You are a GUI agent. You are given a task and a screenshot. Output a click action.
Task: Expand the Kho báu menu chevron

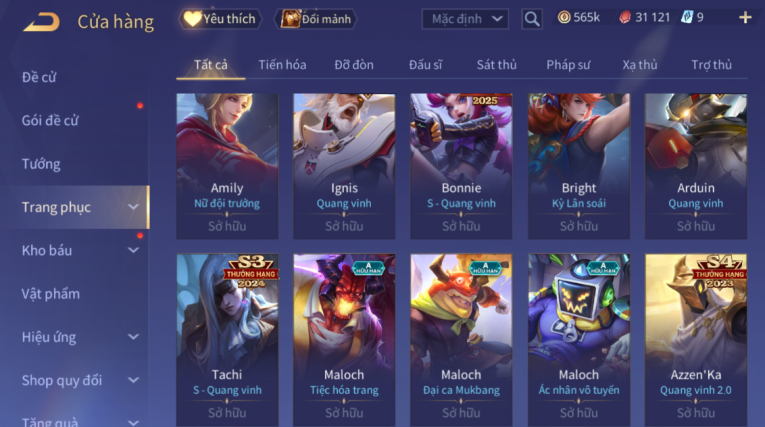(133, 250)
